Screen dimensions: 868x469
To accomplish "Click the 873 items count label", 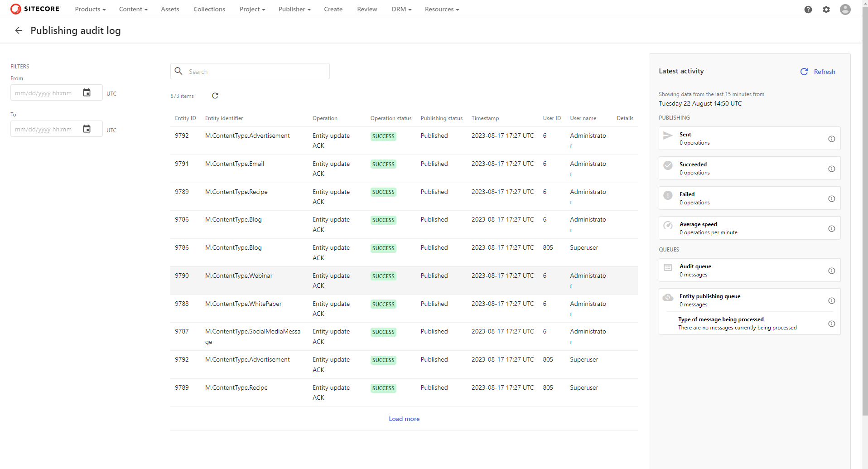I will (182, 96).
